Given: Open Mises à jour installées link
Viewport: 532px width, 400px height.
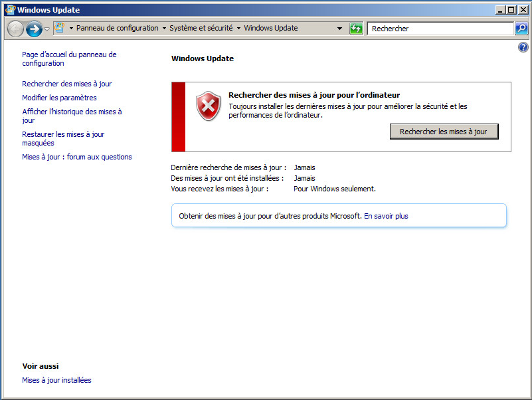Looking at the screenshot, I should coord(57,380).
